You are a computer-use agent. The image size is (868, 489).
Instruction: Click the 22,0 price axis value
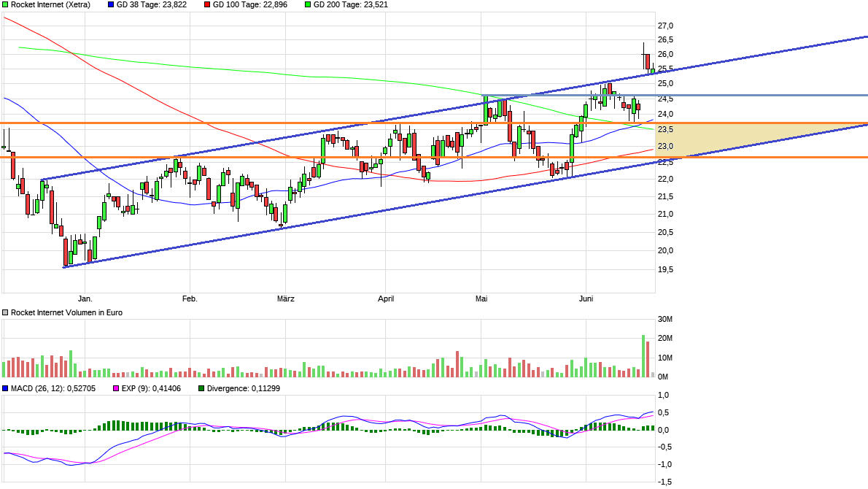coord(665,179)
